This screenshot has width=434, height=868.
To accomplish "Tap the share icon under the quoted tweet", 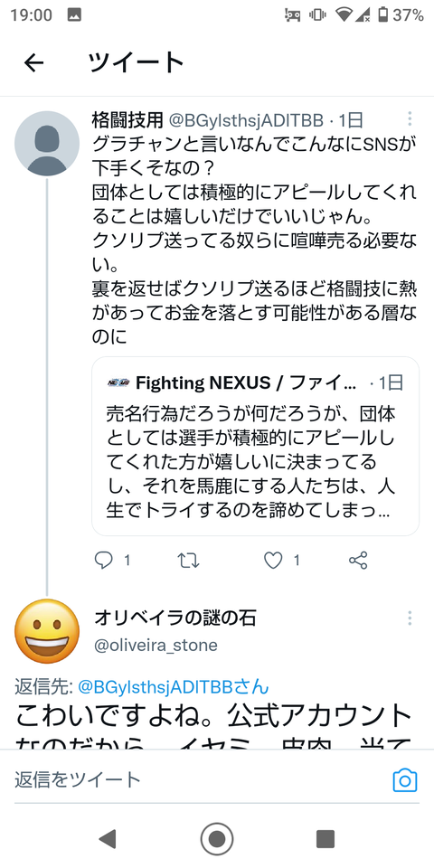I will point(358,561).
